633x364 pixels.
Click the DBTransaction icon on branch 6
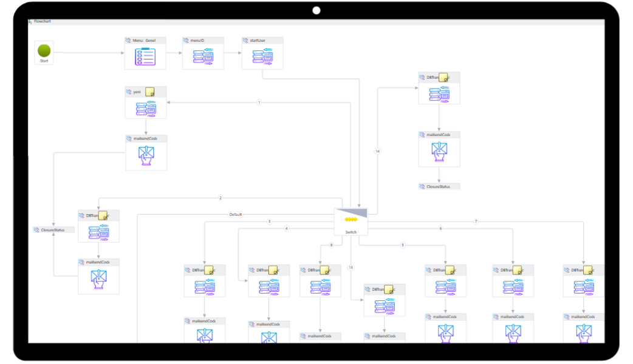tap(513, 286)
